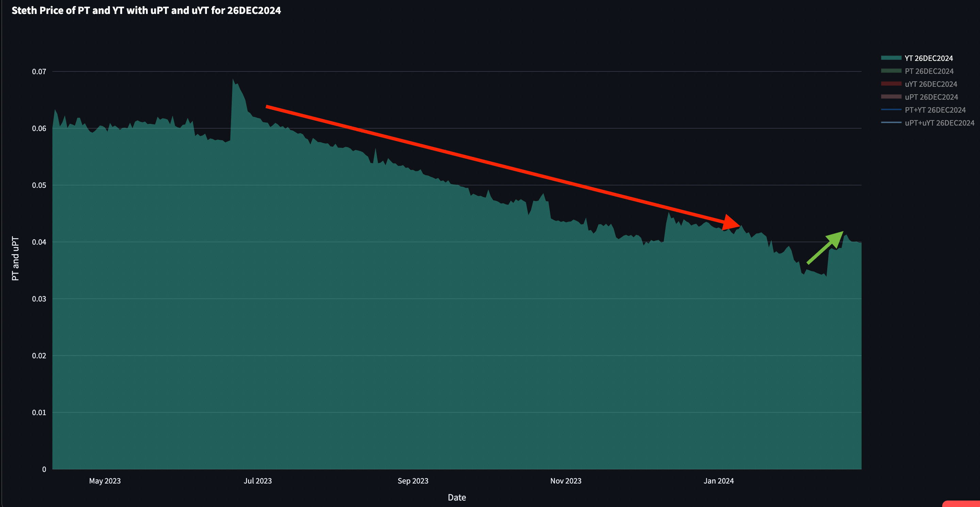Click the 0.07 y-axis tick label

click(x=39, y=71)
